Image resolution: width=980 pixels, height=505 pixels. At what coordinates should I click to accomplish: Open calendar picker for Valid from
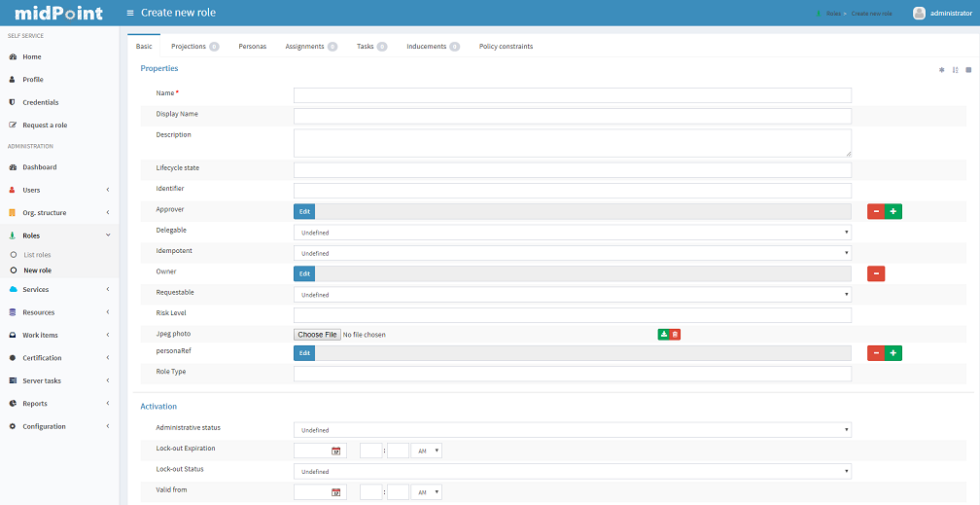point(336,493)
